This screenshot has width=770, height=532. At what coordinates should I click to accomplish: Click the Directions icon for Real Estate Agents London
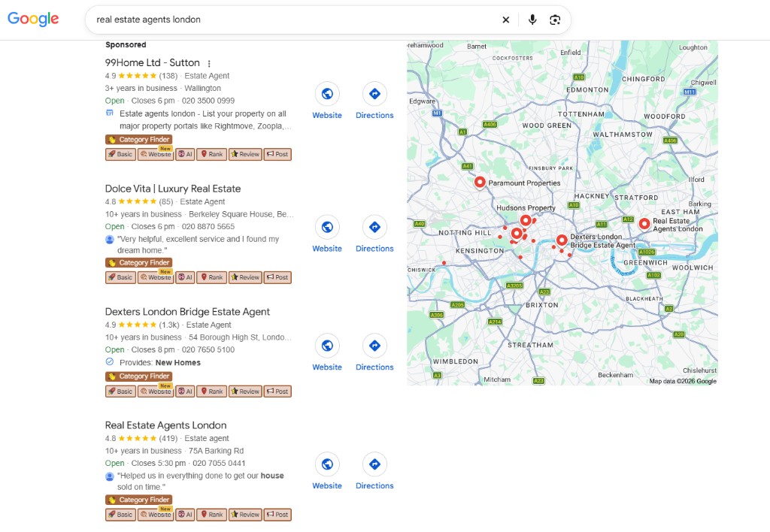click(374, 464)
